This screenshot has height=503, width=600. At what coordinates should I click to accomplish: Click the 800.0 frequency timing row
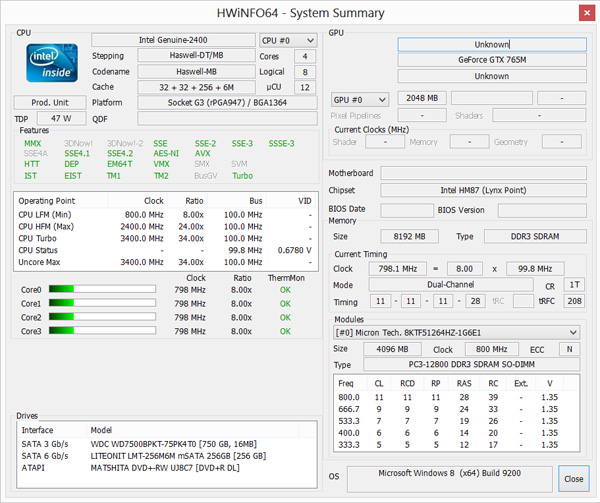pos(456,397)
